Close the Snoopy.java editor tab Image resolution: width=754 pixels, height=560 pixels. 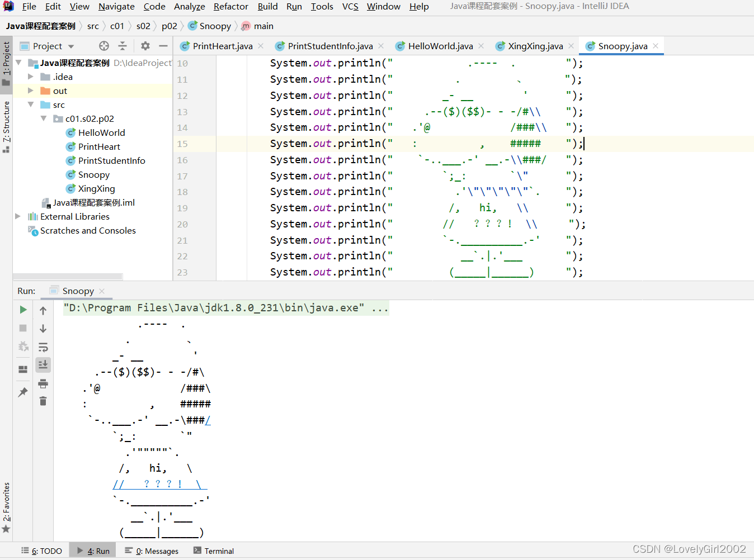[x=656, y=46]
